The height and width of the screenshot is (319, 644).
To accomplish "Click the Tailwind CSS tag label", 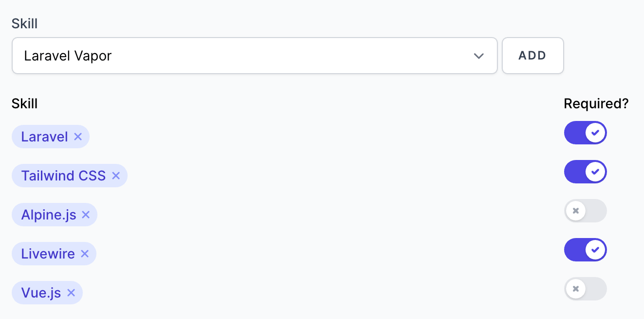I will (63, 176).
